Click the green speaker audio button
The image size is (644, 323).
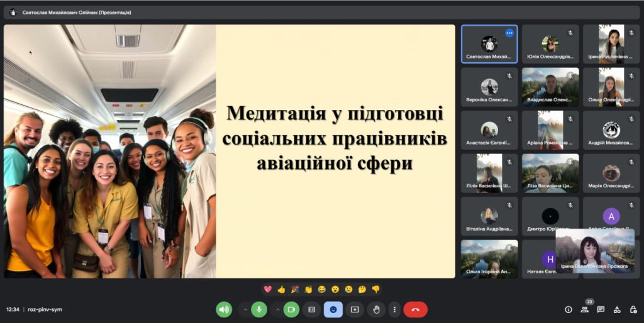point(224,309)
